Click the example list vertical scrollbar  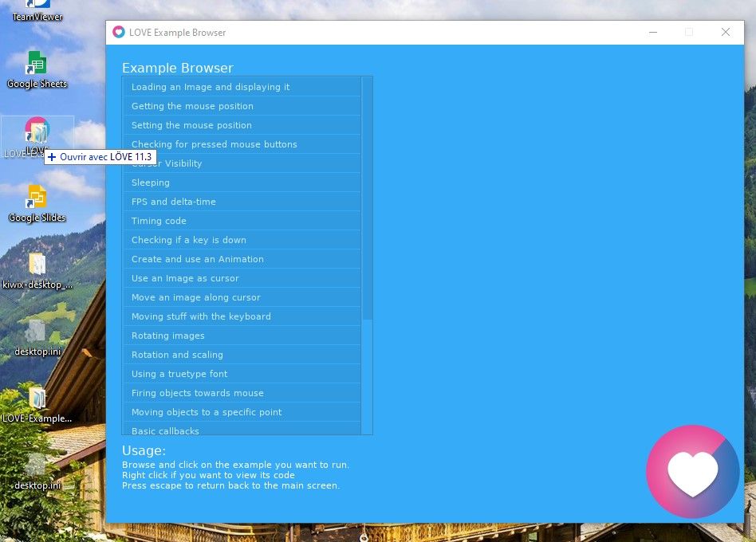367,198
